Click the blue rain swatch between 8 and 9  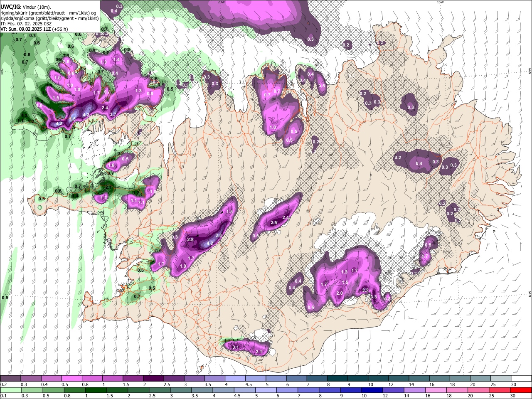tap(329, 390)
